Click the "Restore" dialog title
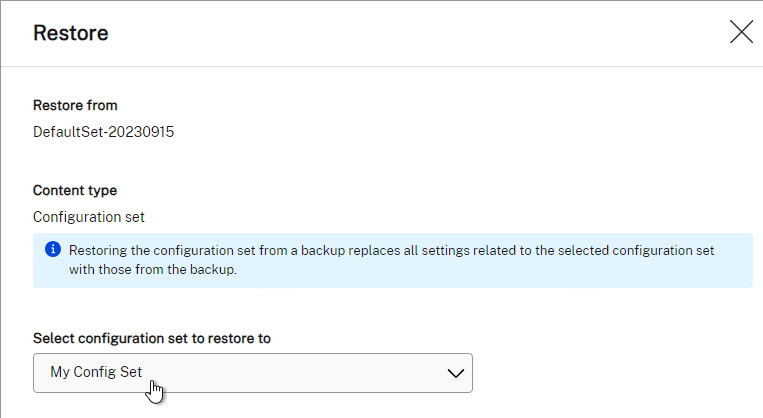The height and width of the screenshot is (418, 763). click(71, 33)
